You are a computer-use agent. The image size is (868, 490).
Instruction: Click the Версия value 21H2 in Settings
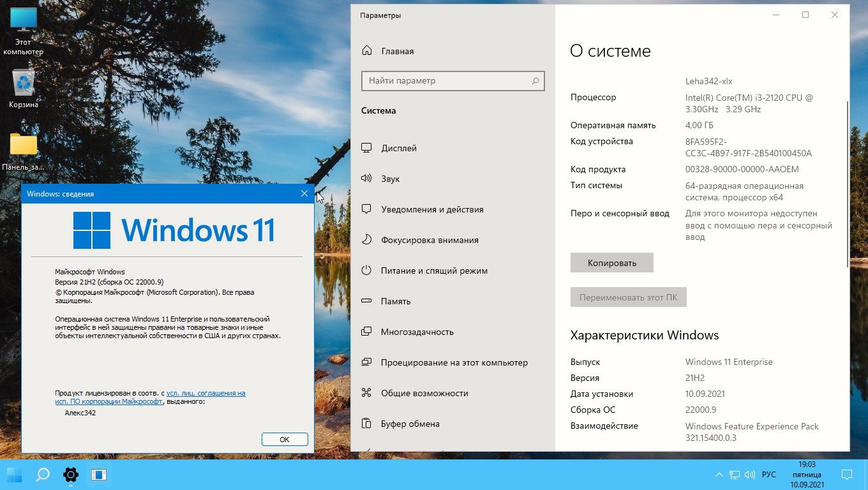(x=696, y=378)
